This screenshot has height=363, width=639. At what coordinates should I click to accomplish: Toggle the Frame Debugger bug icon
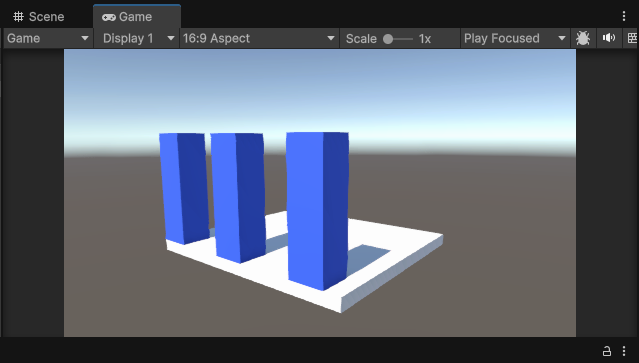pyautogui.click(x=583, y=38)
